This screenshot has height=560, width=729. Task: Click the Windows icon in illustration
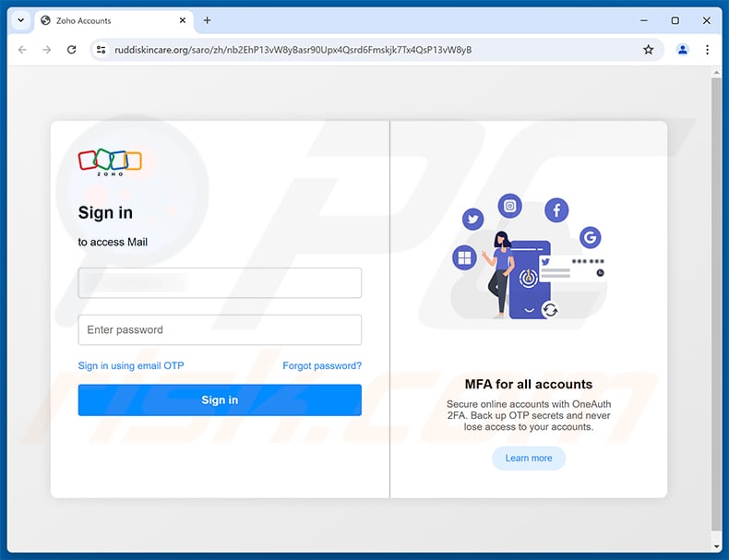pos(464,257)
